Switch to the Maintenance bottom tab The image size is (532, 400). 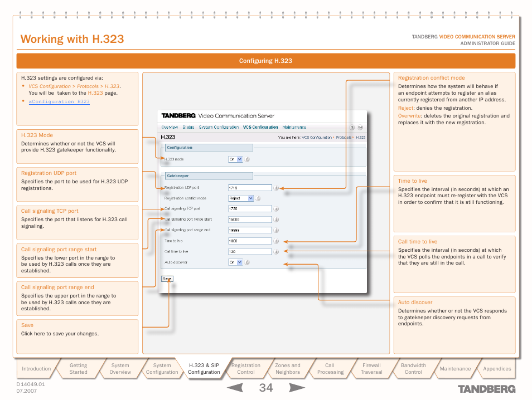(455, 369)
